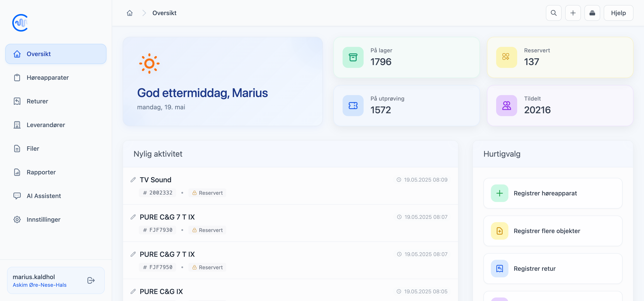The height and width of the screenshot is (301, 644).
Task: Click the Høreapparater clipboard icon
Action: [17, 78]
